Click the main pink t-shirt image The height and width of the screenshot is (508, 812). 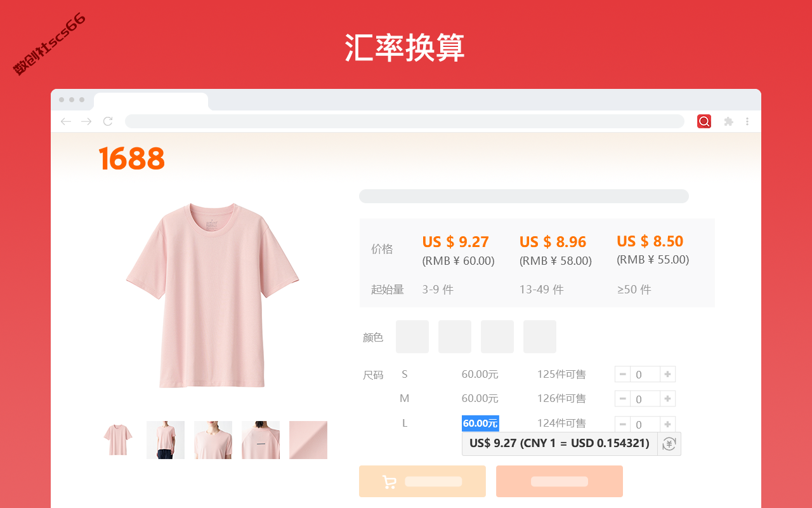[x=213, y=295]
